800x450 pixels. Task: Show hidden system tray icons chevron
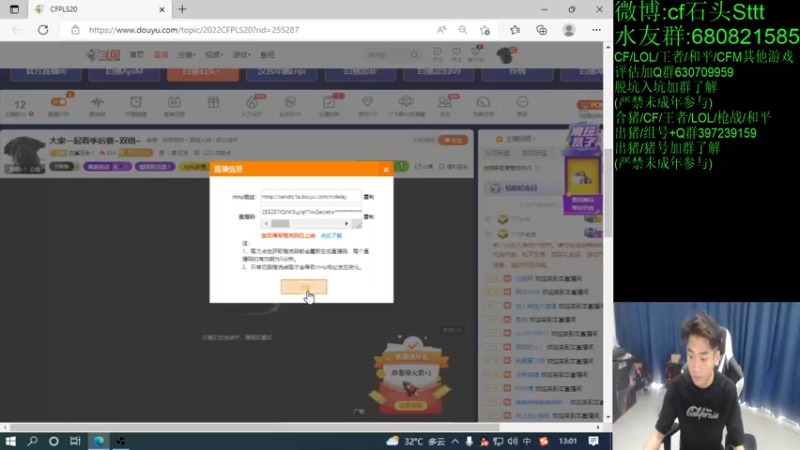tap(455, 441)
